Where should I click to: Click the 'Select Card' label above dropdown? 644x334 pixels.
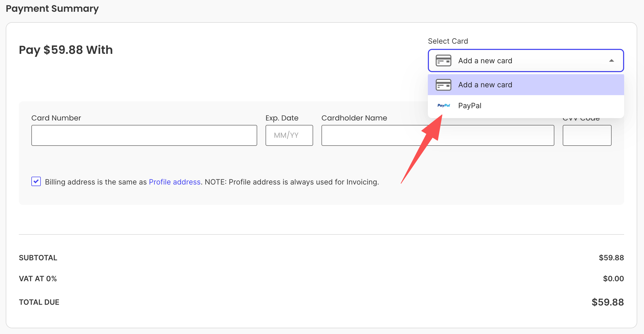pos(448,41)
